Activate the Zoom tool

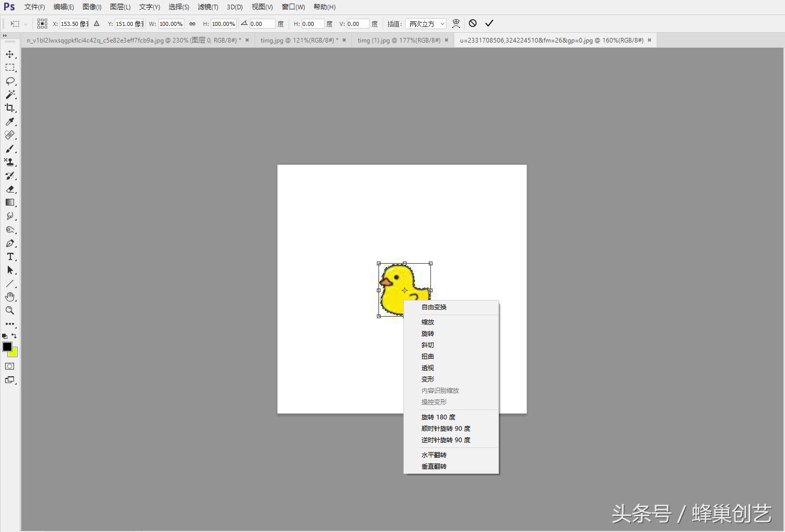click(10, 310)
